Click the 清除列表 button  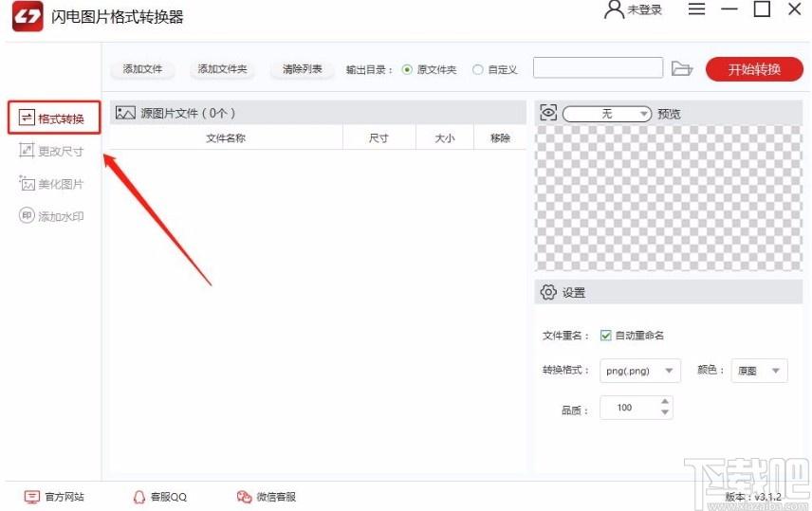tap(302, 69)
